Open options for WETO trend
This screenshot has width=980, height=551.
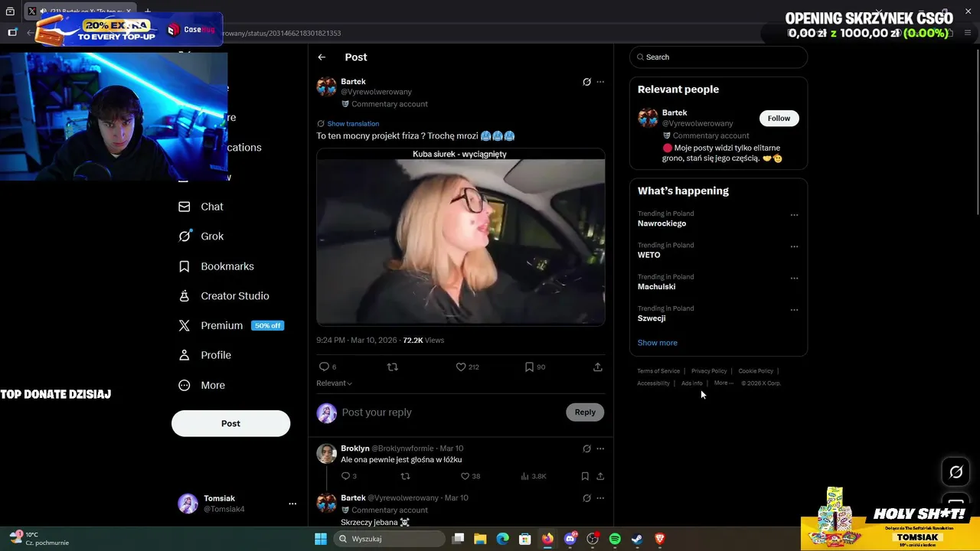coord(794,246)
